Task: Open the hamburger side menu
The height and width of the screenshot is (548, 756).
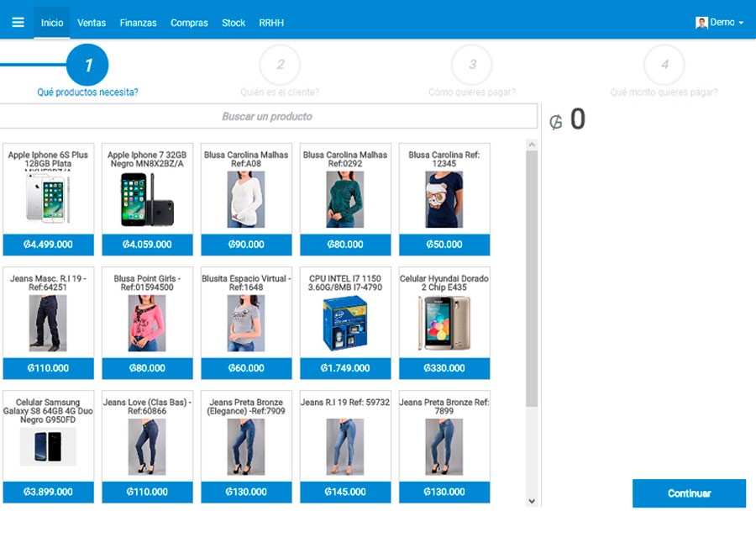Action: 18,22
